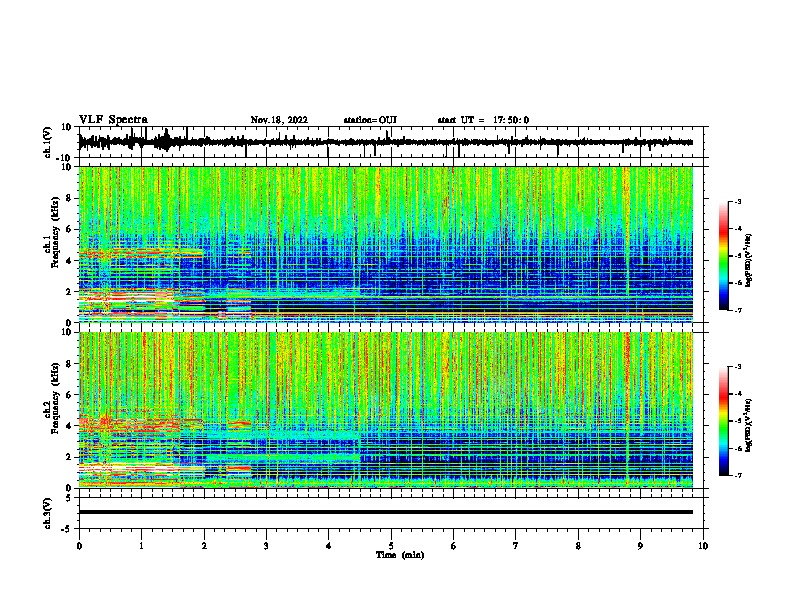
Task: Click the x-axis tick label "10" at right end
Action: 703,546
